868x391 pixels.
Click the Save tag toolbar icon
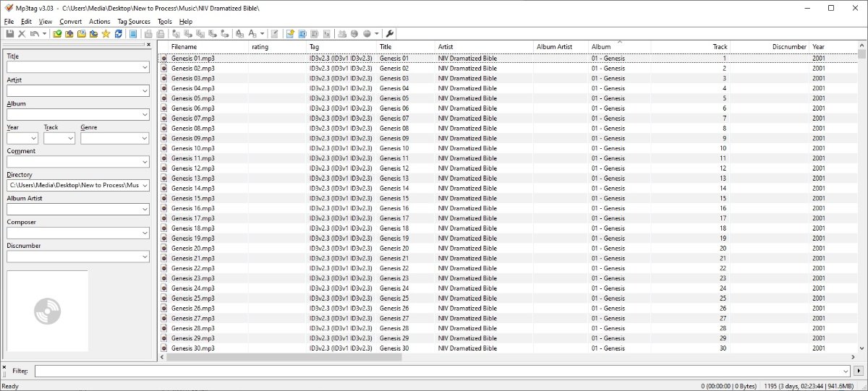pyautogui.click(x=9, y=34)
